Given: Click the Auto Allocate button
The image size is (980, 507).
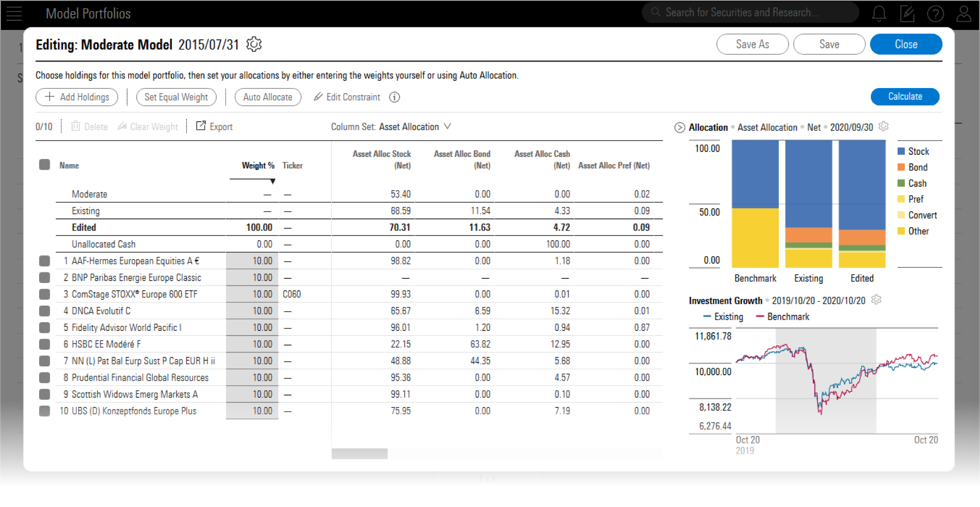Looking at the screenshot, I should (268, 97).
